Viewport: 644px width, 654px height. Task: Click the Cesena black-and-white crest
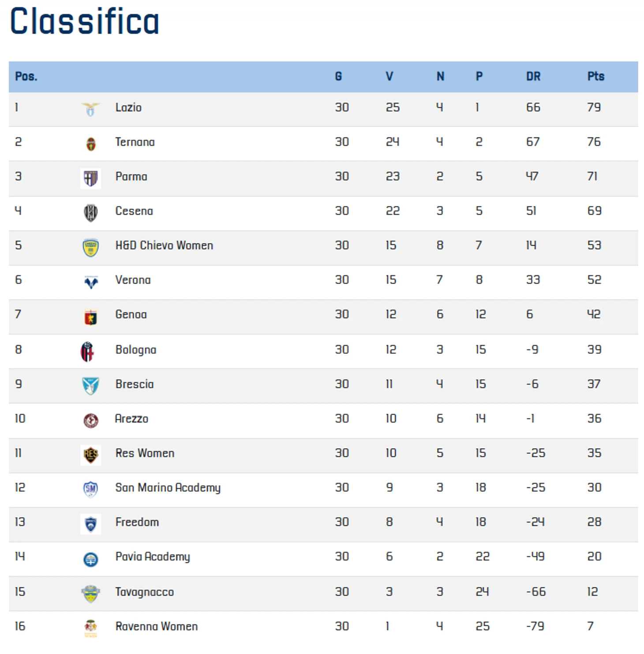click(90, 213)
